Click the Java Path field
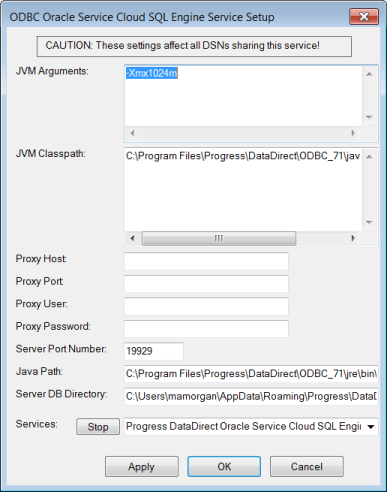 point(251,374)
